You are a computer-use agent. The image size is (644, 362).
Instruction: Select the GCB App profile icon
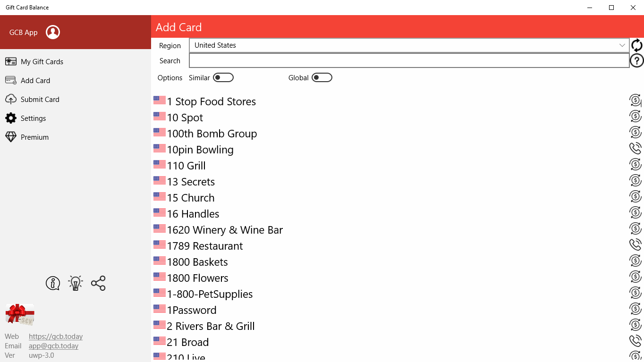point(52,32)
